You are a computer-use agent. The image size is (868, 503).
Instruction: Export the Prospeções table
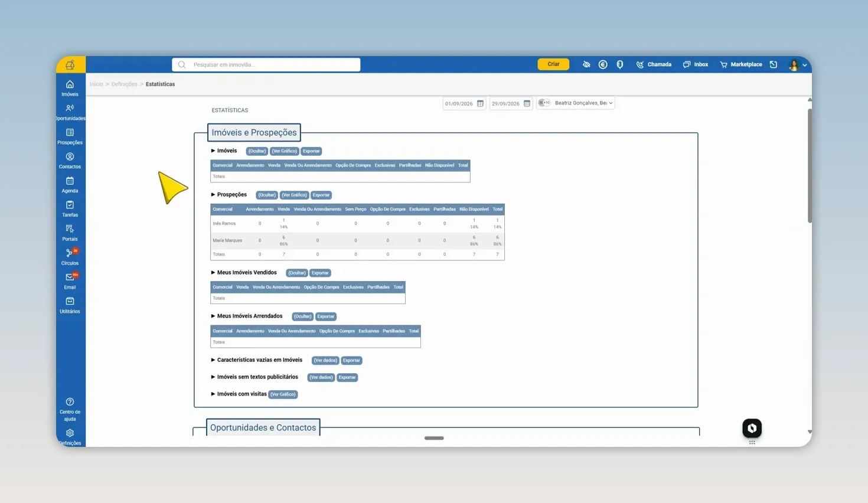[321, 195]
